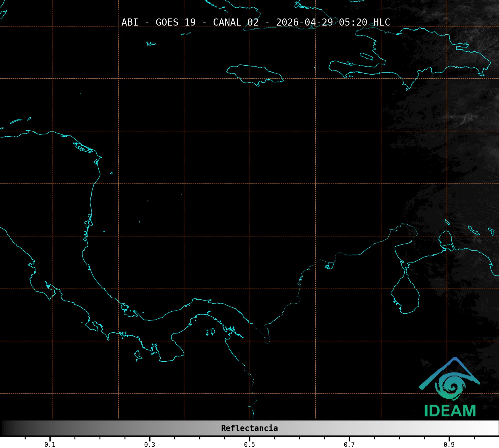
Task: Click the date 2026-04-29 in the title
Action: coord(304,22)
